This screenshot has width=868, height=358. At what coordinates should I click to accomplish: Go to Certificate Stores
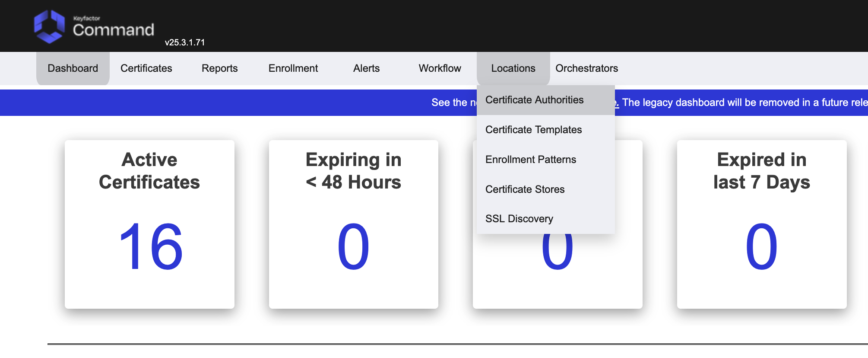coord(525,189)
